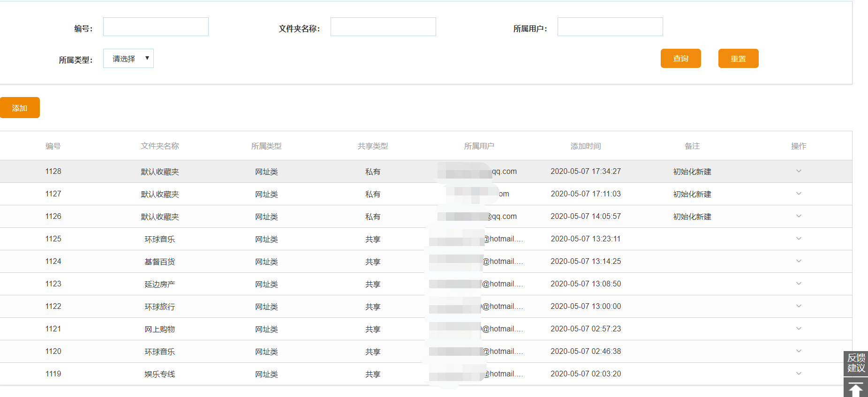Open the 反馈建议 feedback widget

point(855,363)
